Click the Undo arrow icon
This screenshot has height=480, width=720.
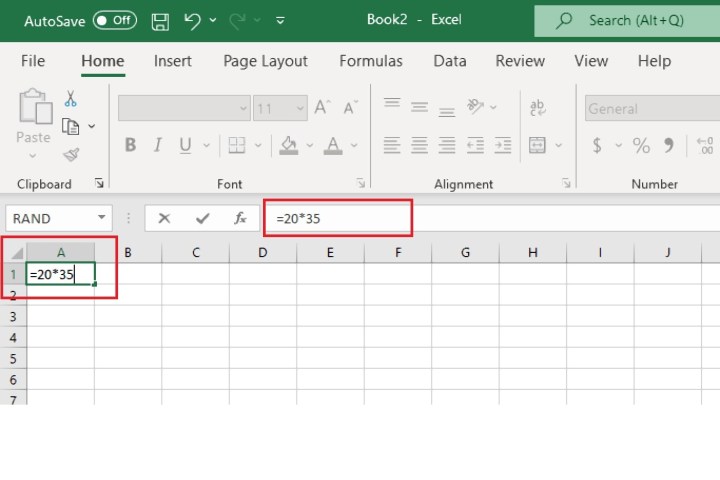[193, 20]
